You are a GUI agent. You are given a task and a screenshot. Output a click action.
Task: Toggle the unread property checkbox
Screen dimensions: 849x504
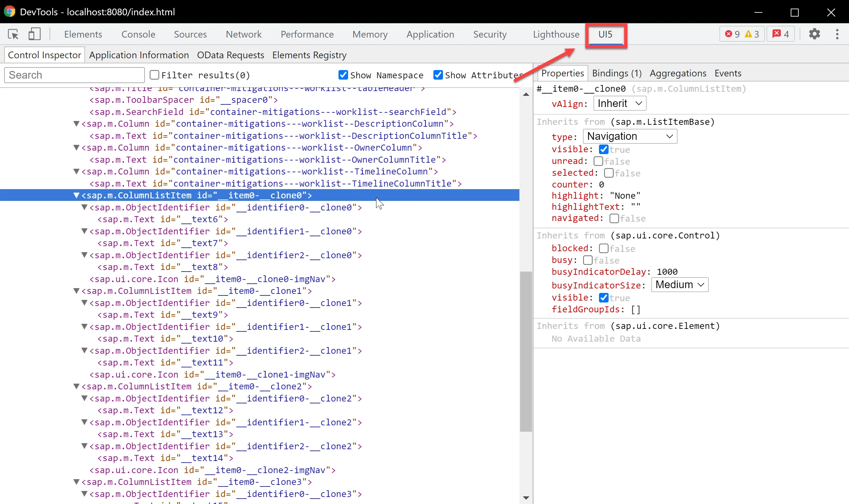pyautogui.click(x=598, y=161)
